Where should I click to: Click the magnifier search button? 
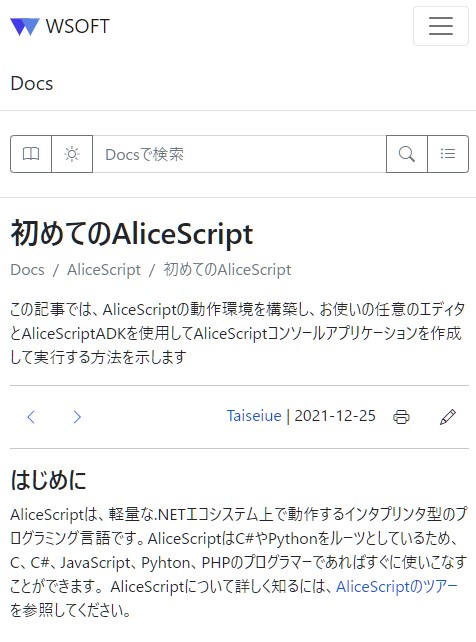(407, 154)
